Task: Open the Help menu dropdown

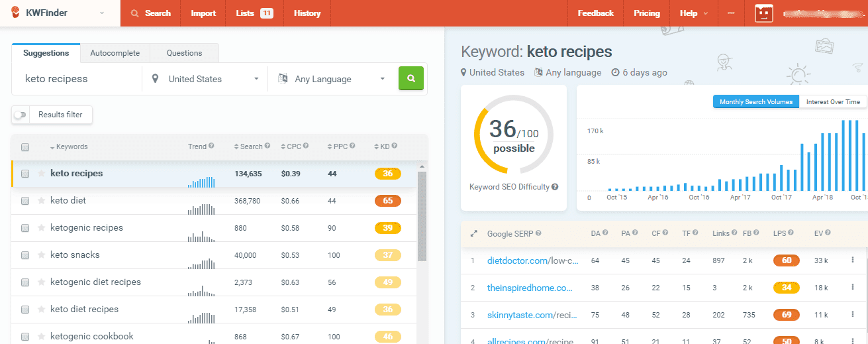Action: click(x=693, y=13)
